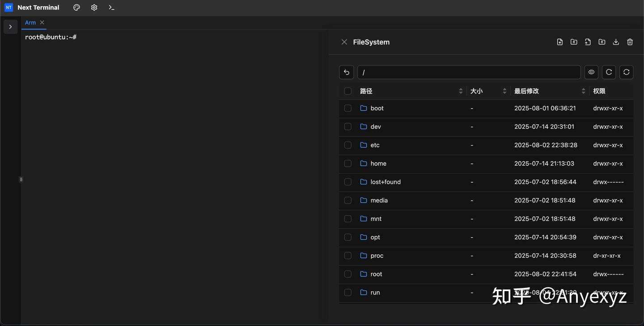Expand the left sidebar with the chevron
Viewport: 644px width, 326px height.
click(10, 27)
